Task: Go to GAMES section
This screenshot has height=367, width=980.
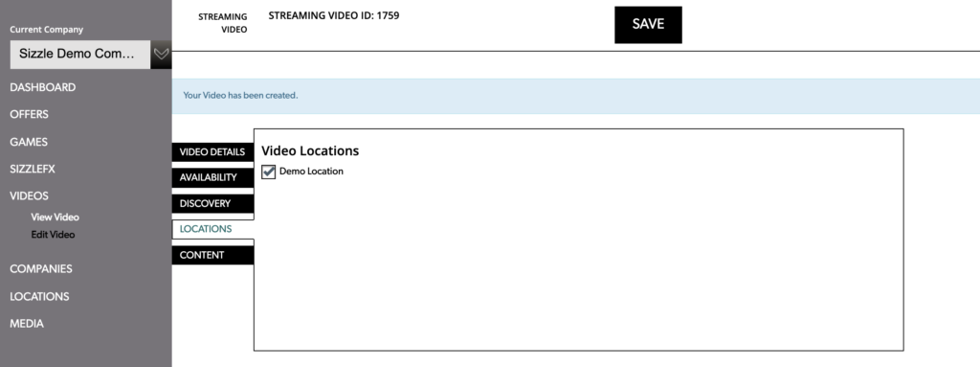Action: [29, 142]
